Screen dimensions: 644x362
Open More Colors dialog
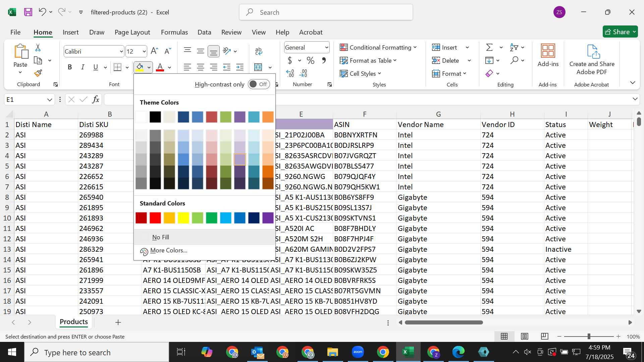click(205, 250)
